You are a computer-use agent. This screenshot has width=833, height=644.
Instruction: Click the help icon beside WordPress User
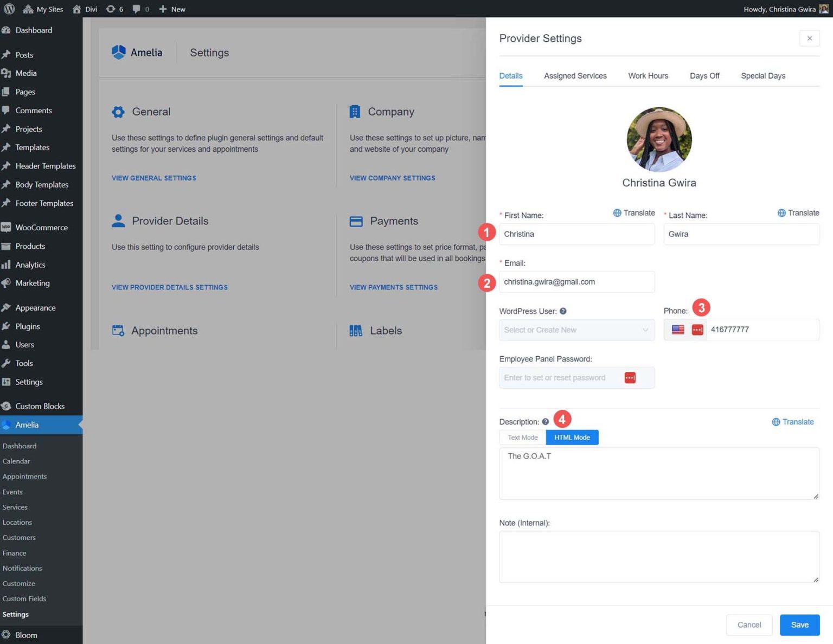(x=563, y=311)
